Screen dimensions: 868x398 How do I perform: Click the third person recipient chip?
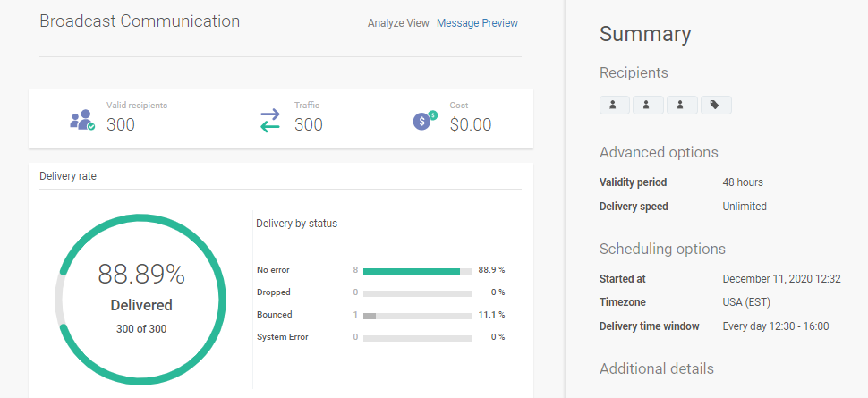(681, 106)
